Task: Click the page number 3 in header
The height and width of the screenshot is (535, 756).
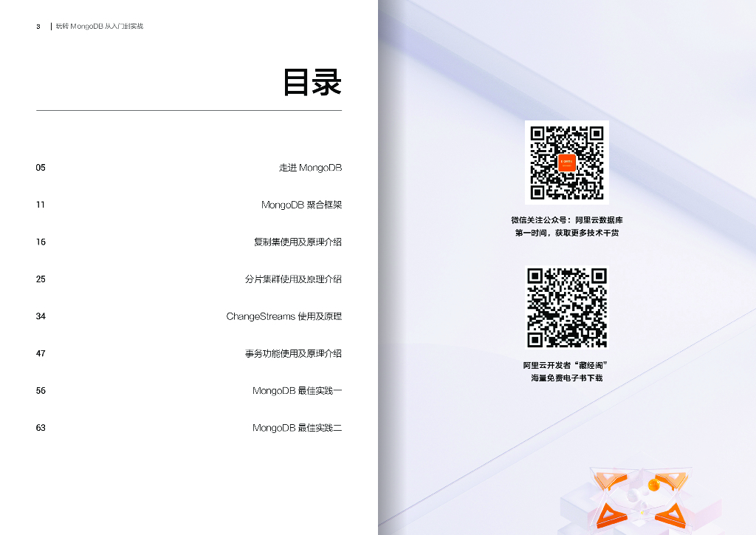Action: 38,27
